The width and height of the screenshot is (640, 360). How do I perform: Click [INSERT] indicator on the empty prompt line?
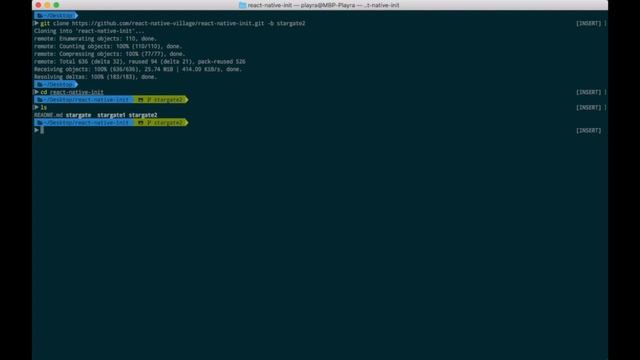pyautogui.click(x=589, y=131)
